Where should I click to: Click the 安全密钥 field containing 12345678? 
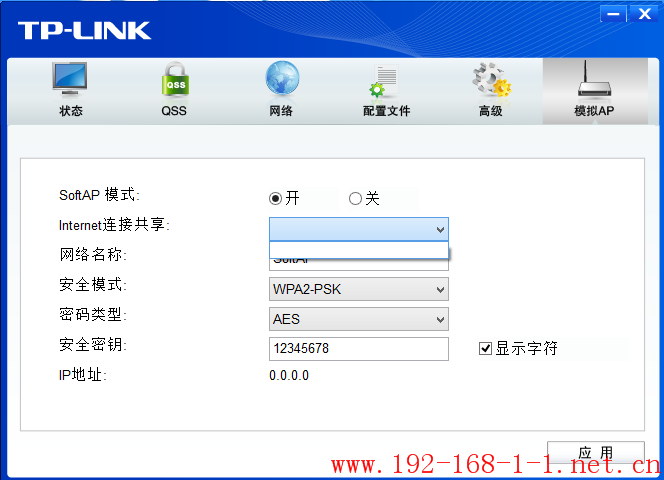tap(359, 349)
